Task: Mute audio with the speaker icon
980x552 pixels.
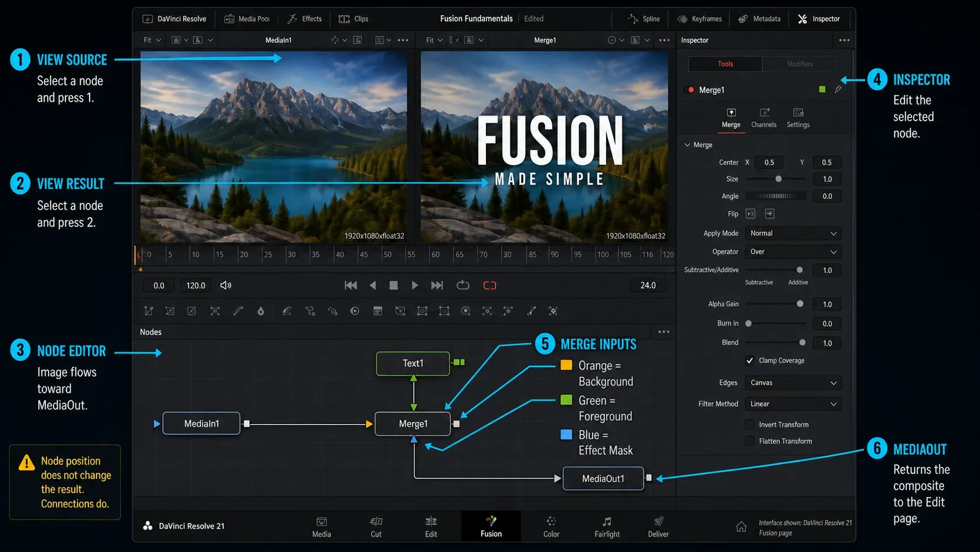Action: point(226,285)
